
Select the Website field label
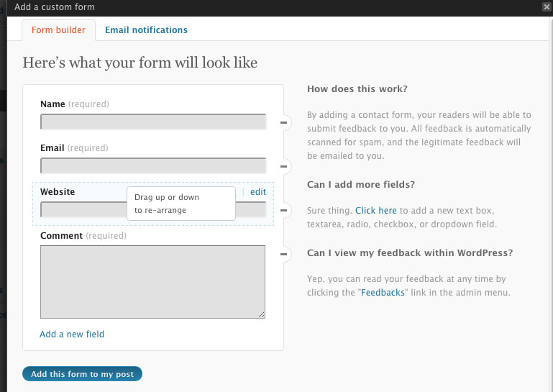pos(58,192)
